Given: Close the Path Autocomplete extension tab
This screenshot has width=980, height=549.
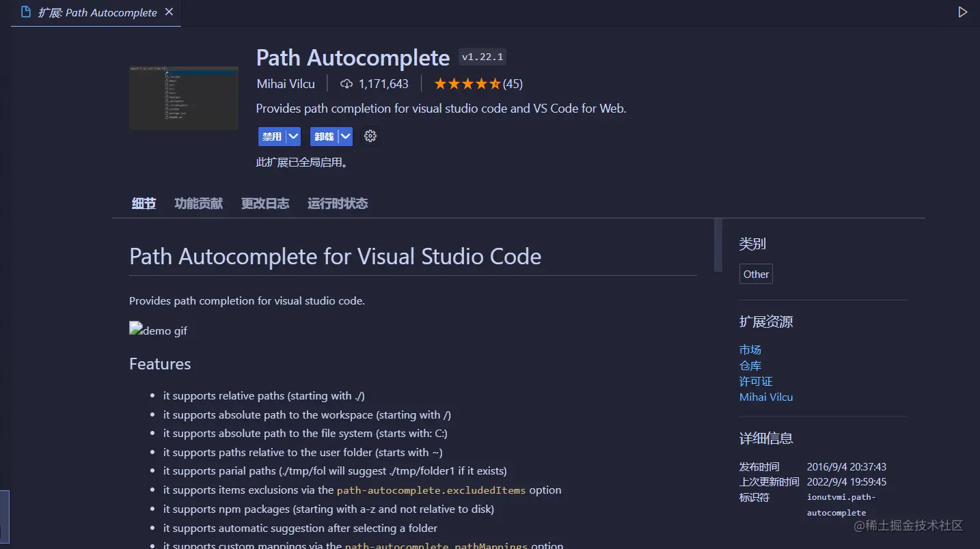Looking at the screenshot, I should (x=169, y=12).
